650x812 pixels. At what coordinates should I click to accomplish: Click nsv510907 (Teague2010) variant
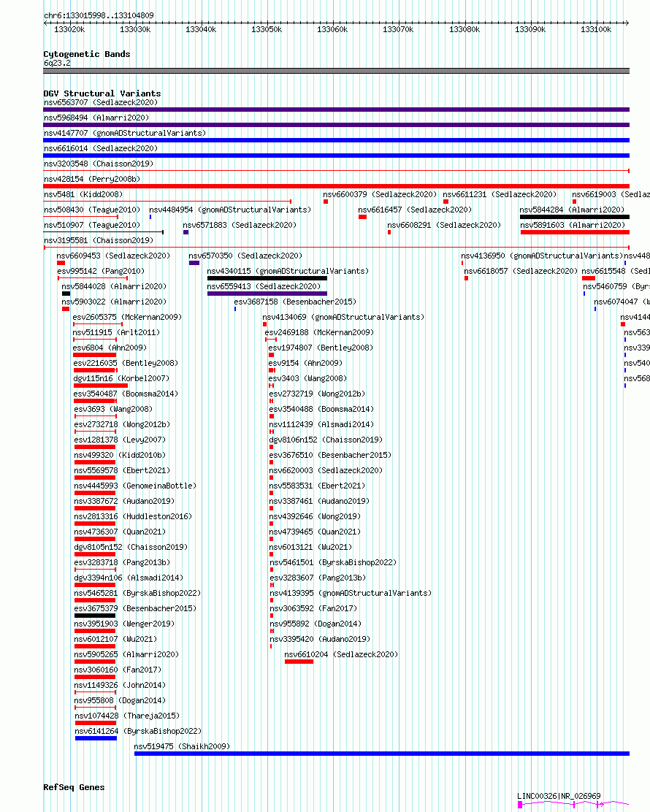click(92, 225)
